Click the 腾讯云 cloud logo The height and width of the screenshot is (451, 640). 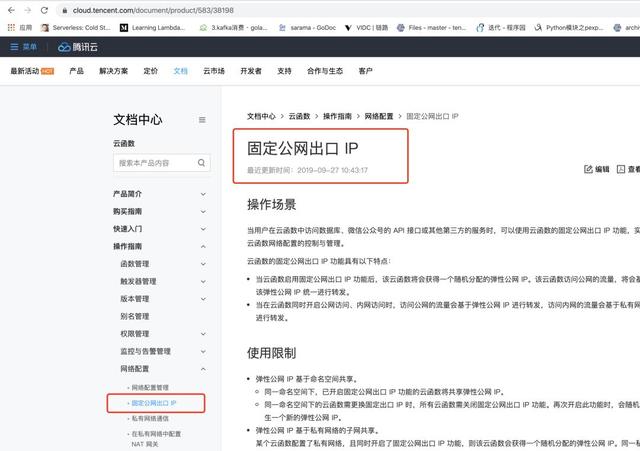78,47
